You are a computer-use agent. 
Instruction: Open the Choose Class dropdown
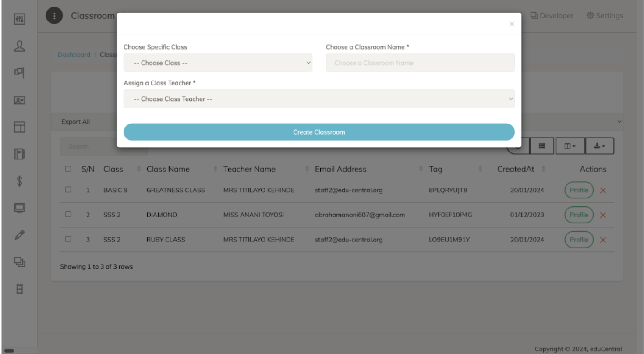pyautogui.click(x=218, y=63)
